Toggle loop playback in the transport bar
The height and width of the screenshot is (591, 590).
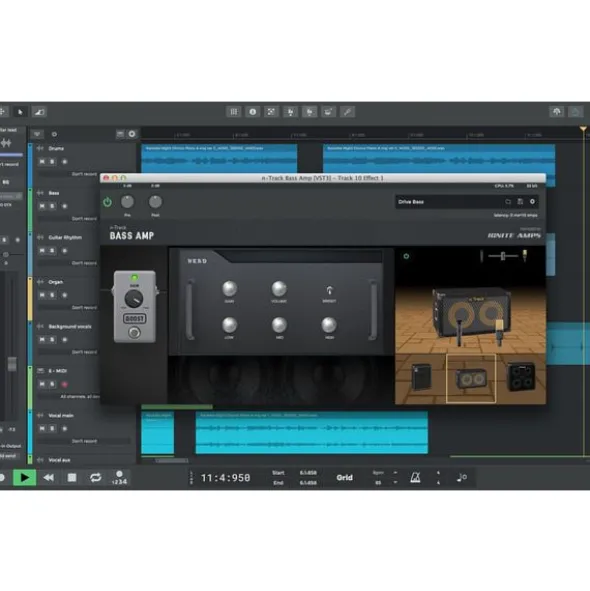click(x=95, y=478)
